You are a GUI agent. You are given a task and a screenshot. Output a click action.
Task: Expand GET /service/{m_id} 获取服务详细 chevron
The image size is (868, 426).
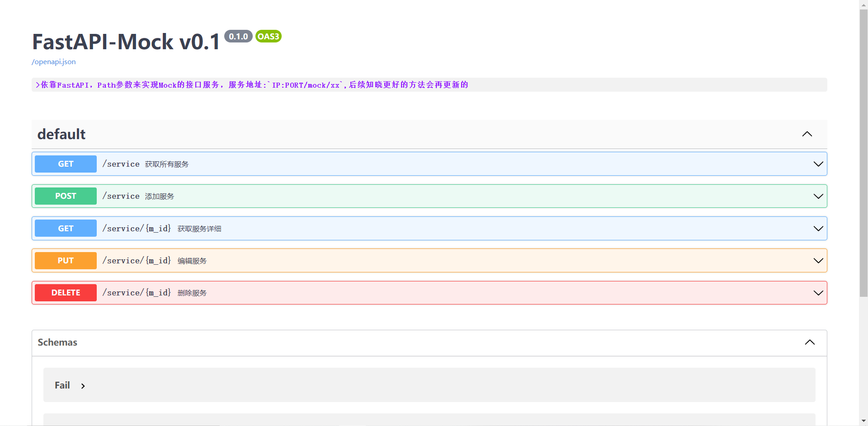click(818, 229)
